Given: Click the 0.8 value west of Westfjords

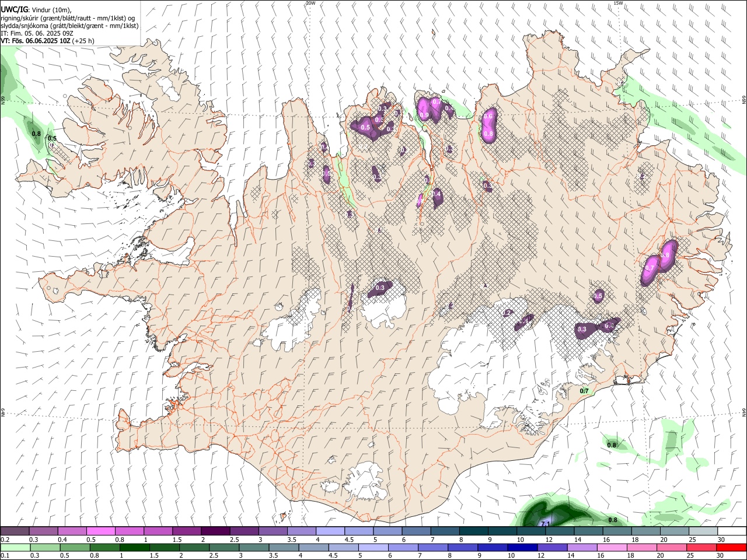Looking at the screenshot, I should click(x=36, y=134).
